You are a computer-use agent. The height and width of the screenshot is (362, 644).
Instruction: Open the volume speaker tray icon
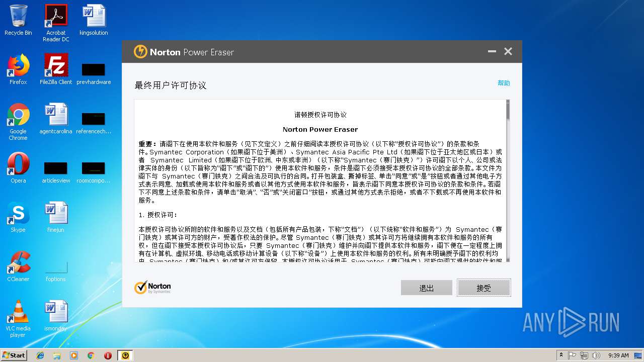(x=596, y=355)
